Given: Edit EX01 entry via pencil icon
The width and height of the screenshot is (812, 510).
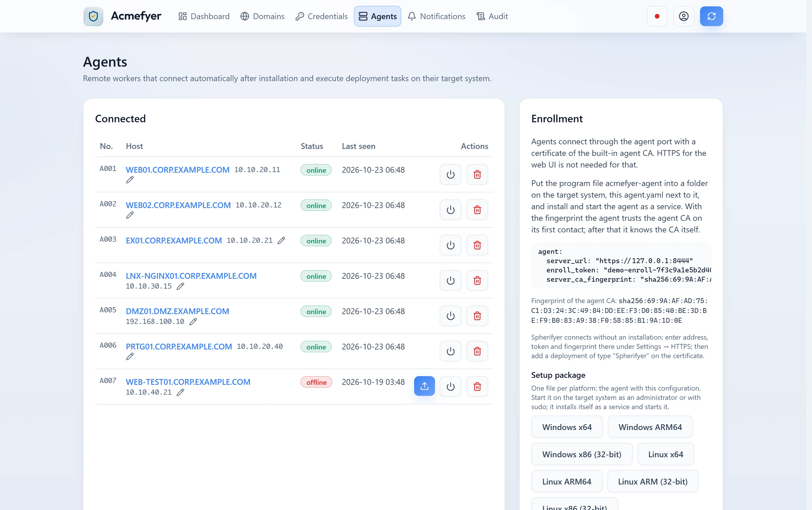Looking at the screenshot, I should [x=281, y=241].
